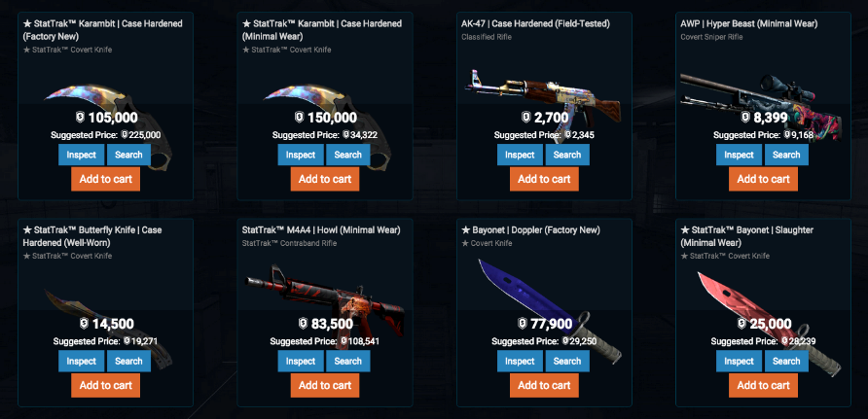The image size is (868, 419).
Task: Click the coin icon beside the 105,000 price
Action: click(x=79, y=118)
